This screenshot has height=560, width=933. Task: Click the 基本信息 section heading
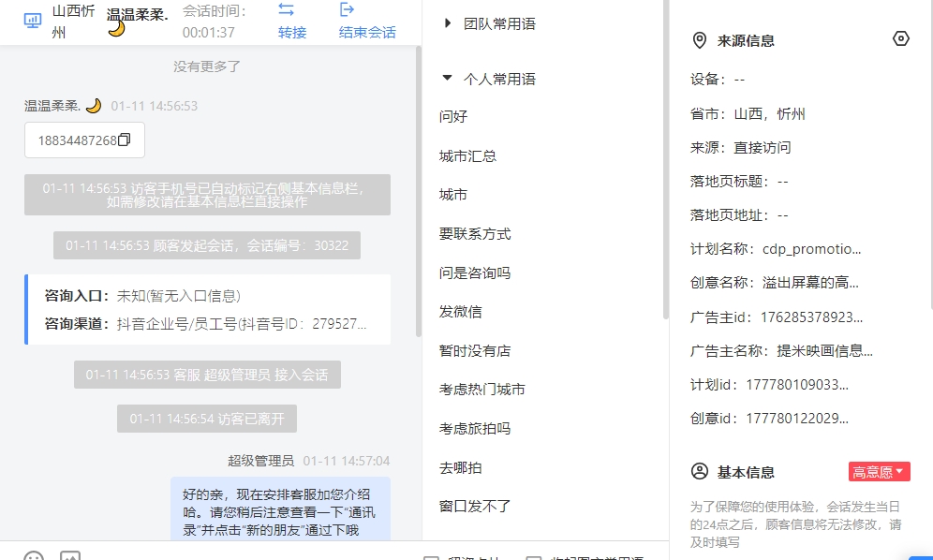click(x=747, y=472)
